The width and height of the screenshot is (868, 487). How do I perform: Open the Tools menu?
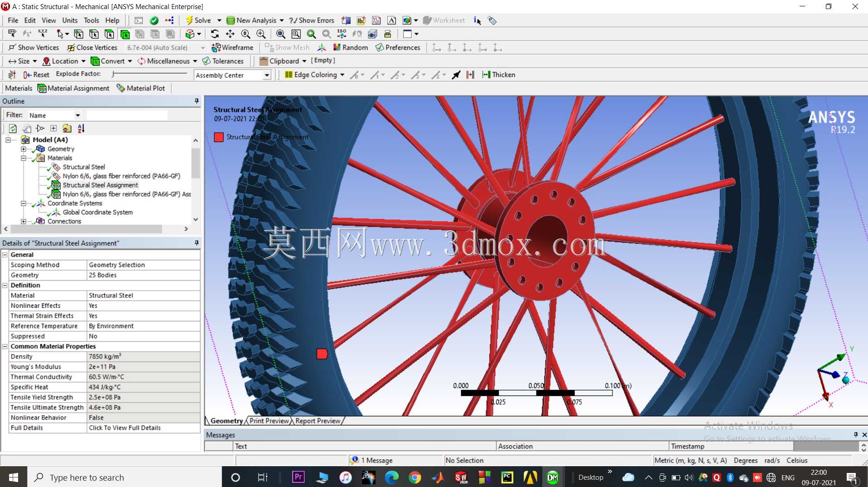point(91,20)
